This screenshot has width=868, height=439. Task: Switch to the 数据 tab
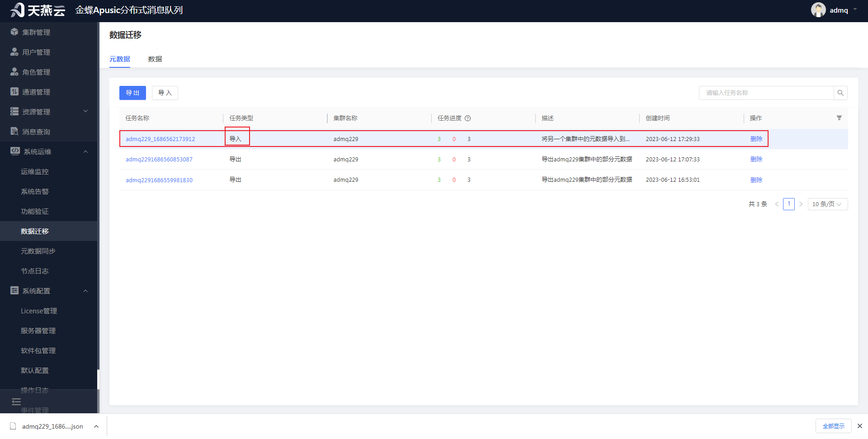(155, 59)
